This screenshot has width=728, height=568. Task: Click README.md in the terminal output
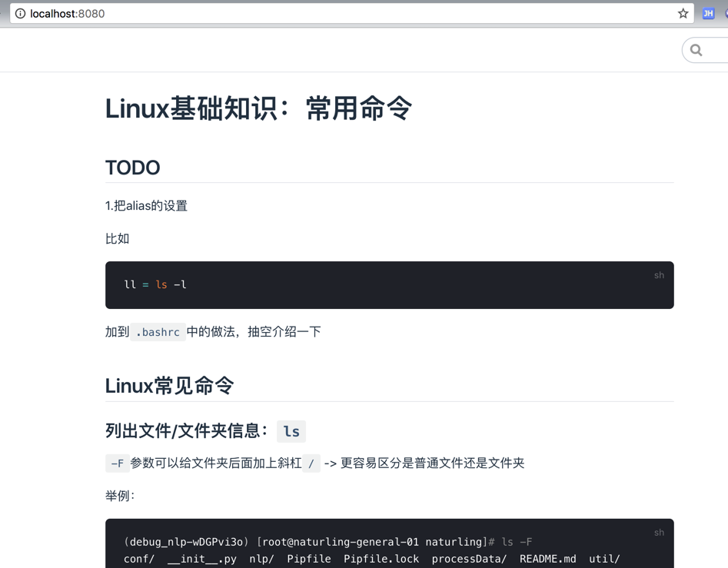[x=548, y=559]
